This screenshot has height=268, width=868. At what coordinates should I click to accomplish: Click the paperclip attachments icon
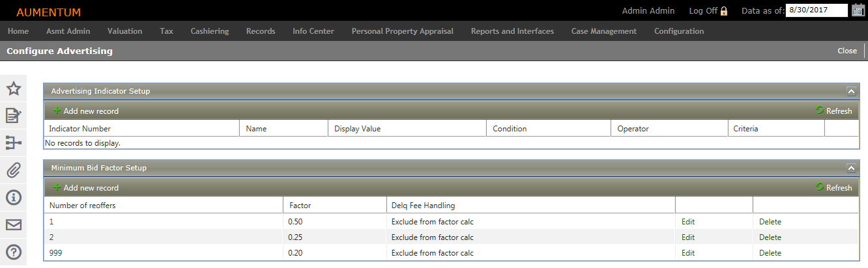pyautogui.click(x=14, y=170)
